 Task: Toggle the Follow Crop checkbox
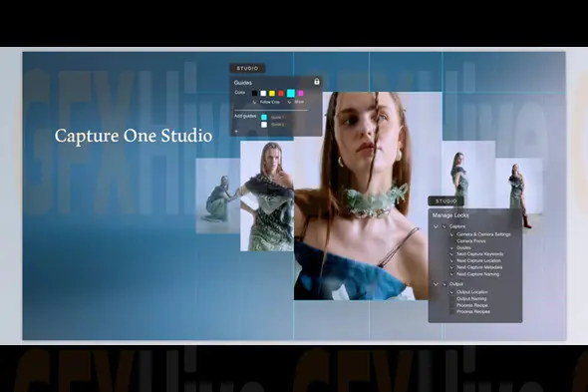tap(255, 102)
